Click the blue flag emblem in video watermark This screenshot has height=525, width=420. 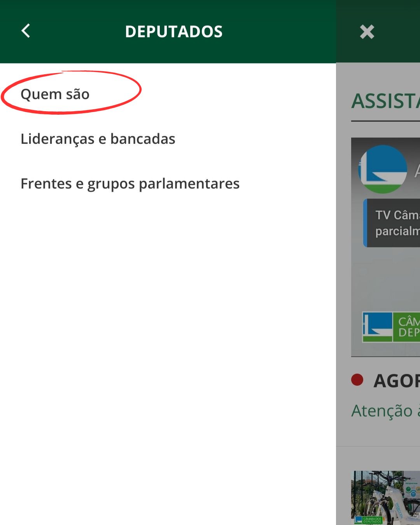377,327
